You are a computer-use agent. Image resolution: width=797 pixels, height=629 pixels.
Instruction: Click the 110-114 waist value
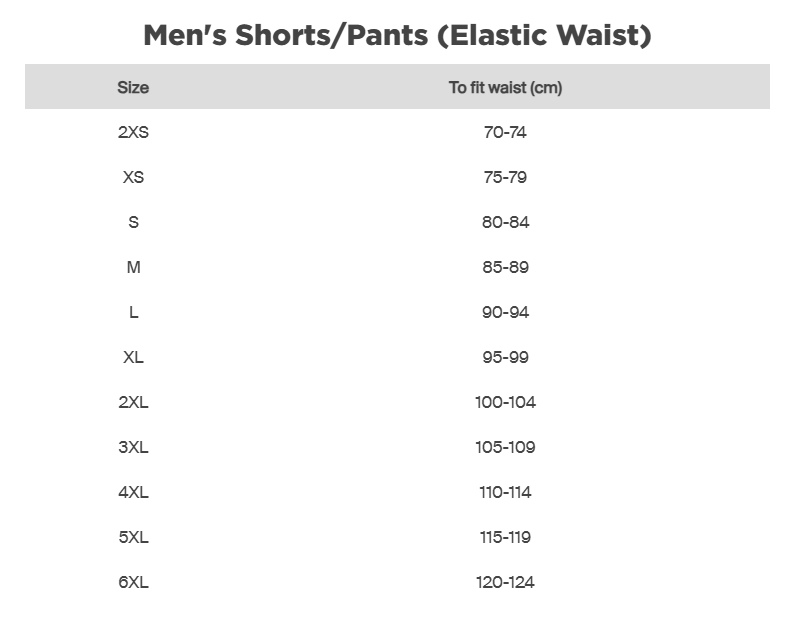pos(505,492)
